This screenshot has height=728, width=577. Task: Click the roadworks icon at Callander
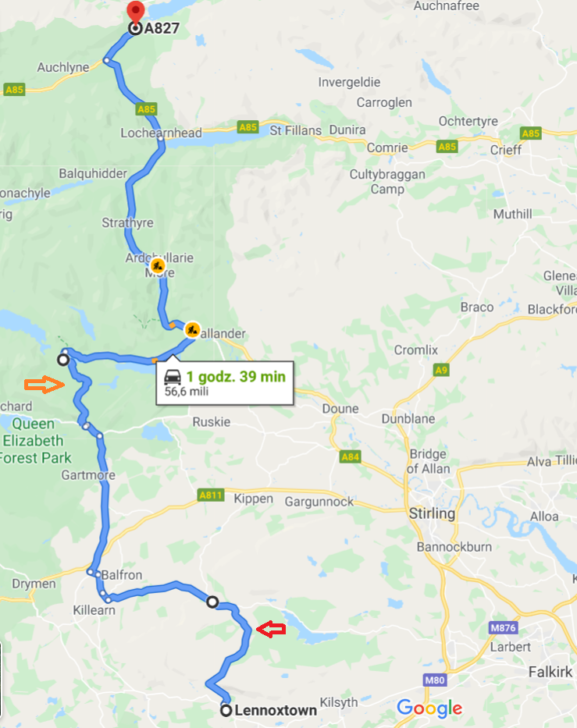click(x=192, y=329)
